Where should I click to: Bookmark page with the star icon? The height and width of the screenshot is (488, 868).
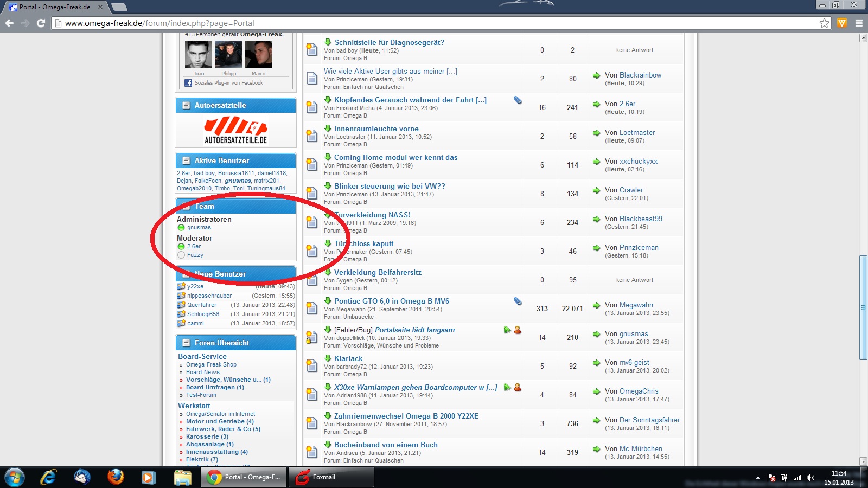[824, 23]
